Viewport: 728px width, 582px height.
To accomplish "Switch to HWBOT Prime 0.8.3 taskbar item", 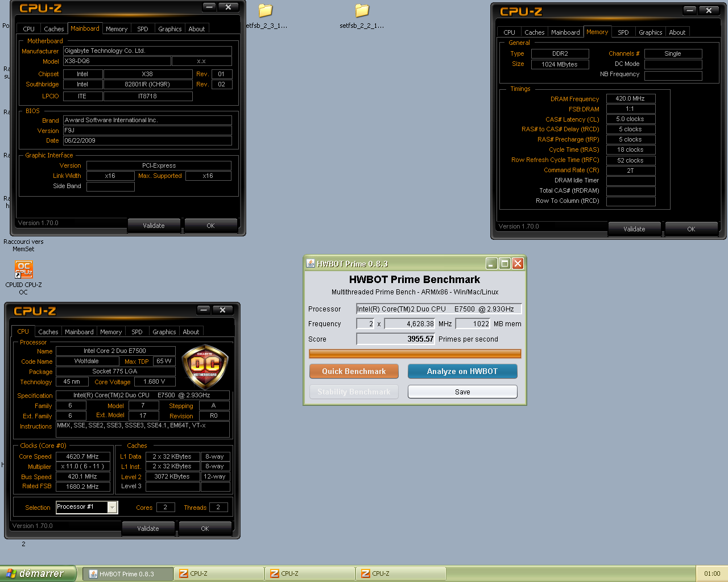I will tap(128, 574).
